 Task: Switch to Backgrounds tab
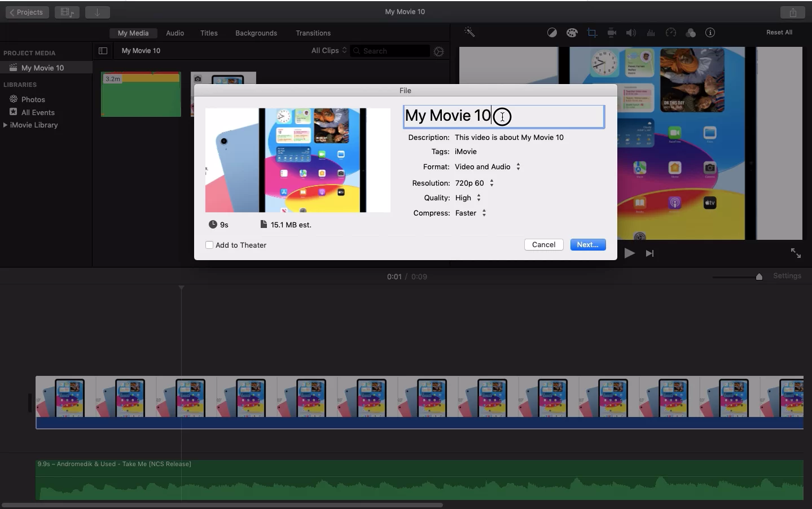tap(256, 33)
